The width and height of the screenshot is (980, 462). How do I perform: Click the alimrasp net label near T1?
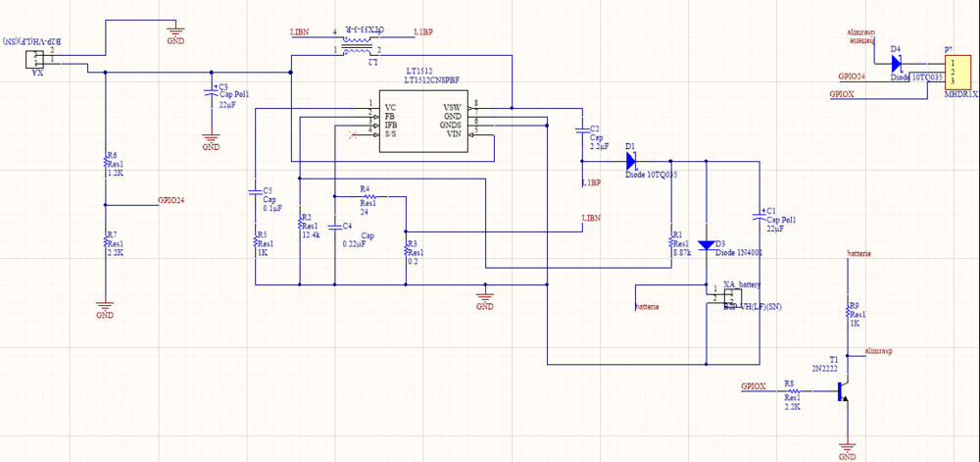[879, 350]
